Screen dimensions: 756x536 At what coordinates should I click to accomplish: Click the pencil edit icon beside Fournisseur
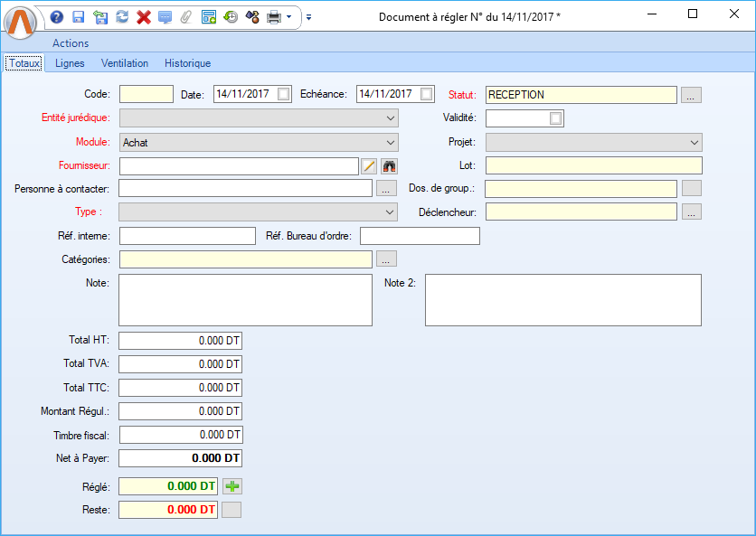pyautogui.click(x=369, y=165)
